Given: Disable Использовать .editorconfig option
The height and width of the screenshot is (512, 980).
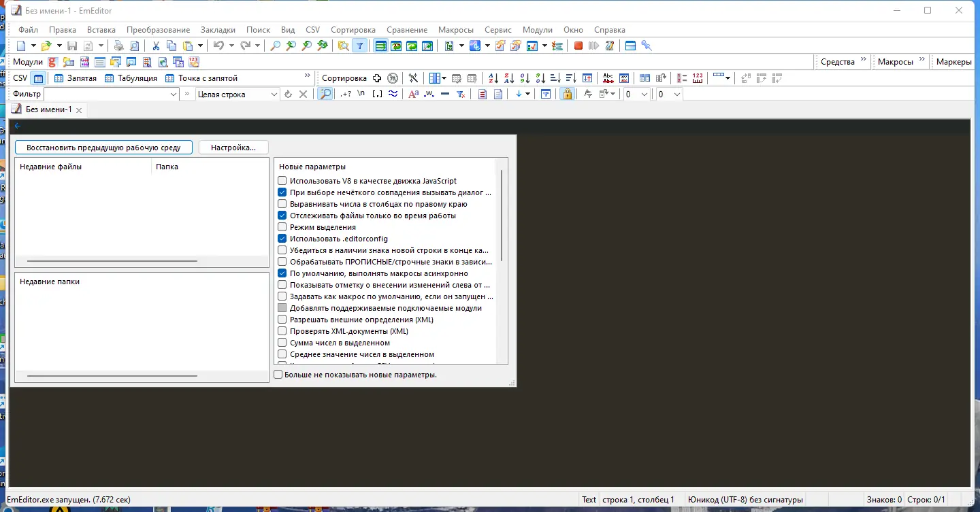Looking at the screenshot, I should (282, 239).
